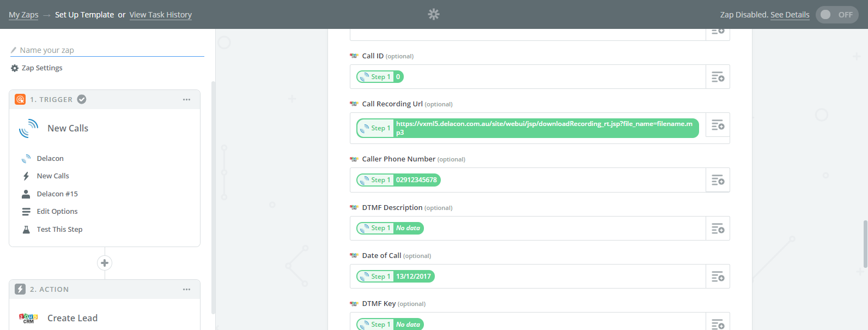The width and height of the screenshot is (868, 330).
Task: Click the Trigger step orange app icon
Action: 20,99
